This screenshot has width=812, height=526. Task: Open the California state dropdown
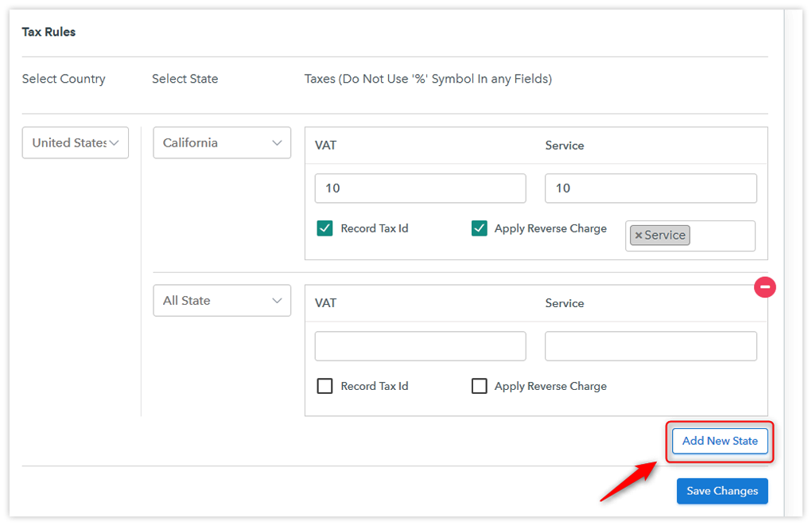(x=221, y=142)
